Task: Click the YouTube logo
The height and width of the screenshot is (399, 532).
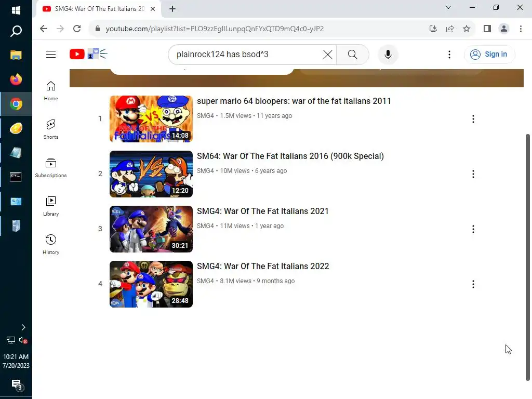Action: pyautogui.click(x=77, y=54)
